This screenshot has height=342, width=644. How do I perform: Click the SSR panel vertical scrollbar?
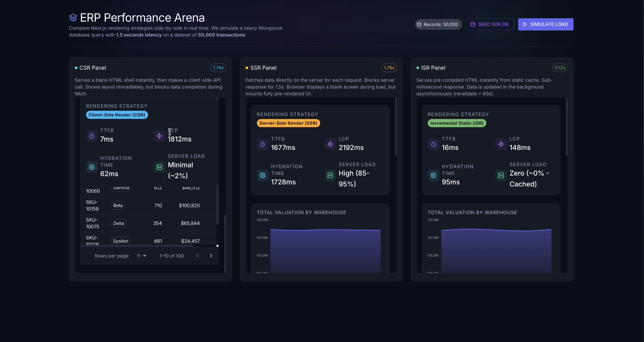pos(396,126)
